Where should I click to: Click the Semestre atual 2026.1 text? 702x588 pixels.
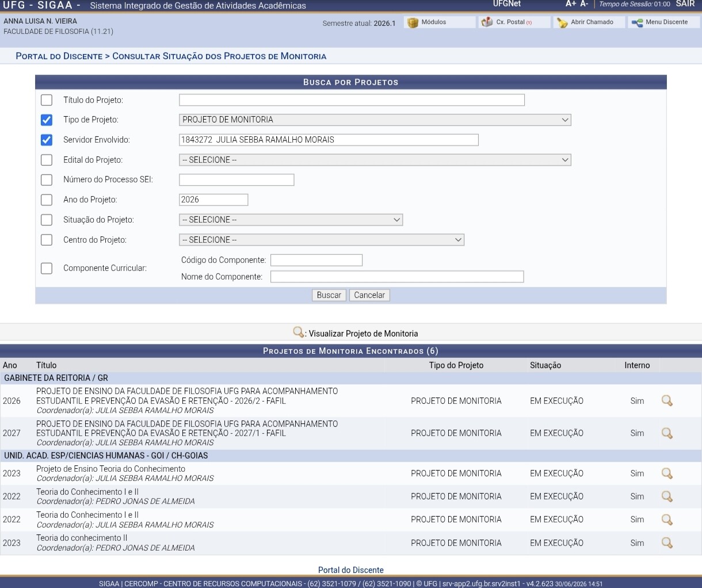point(359,24)
